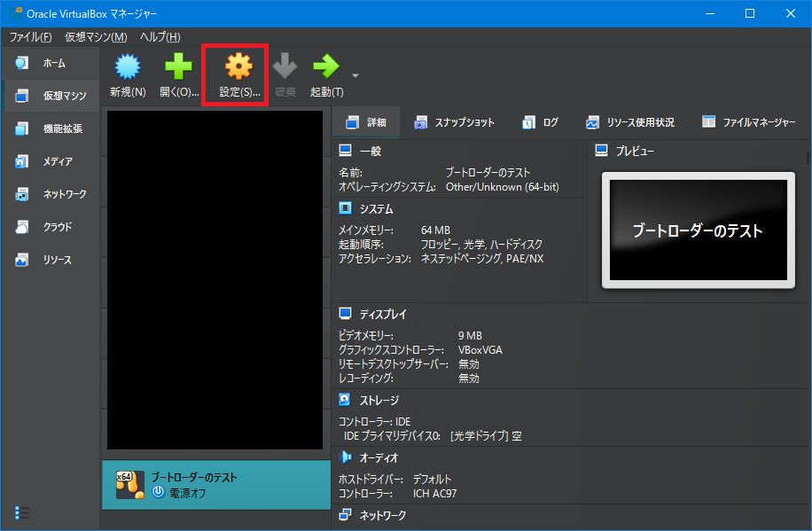The width and height of the screenshot is (812, 531).
Task: Click the VBoxVGA graphics controller value
Action: pyautogui.click(x=480, y=350)
